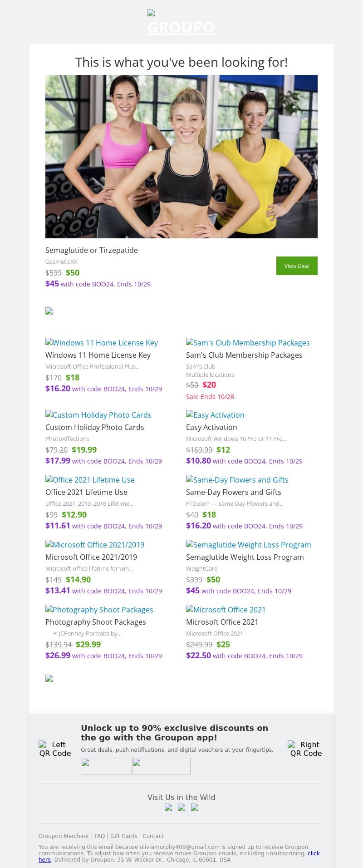The width and height of the screenshot is (363, 868).
Task: Open the fitness women hero image
Action: (x=181, y=157)
